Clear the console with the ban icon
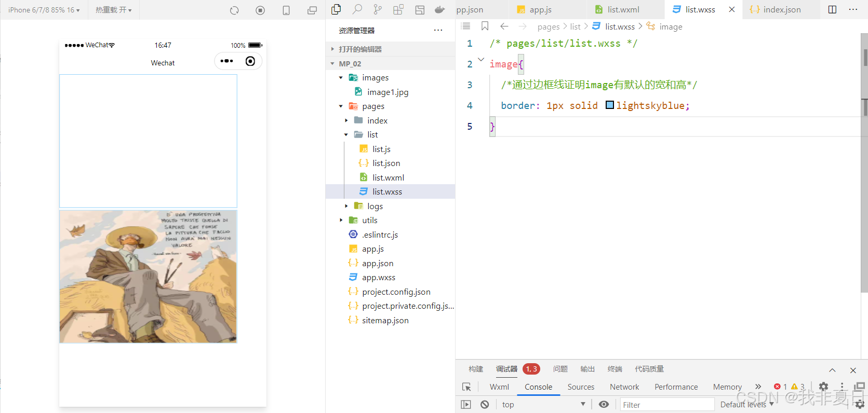This screenshot has height=413, width=868. 485,404
